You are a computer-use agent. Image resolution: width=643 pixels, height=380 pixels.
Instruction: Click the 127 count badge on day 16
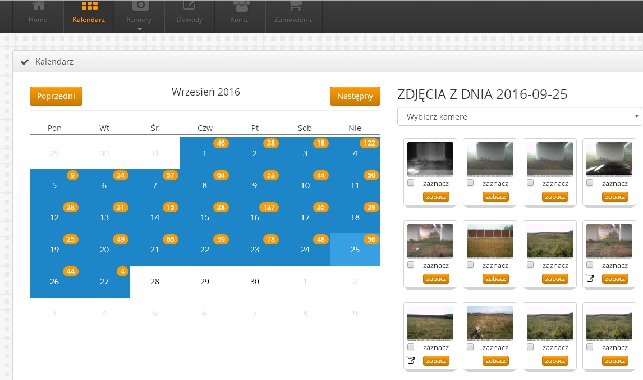click(x=269, y=207)
